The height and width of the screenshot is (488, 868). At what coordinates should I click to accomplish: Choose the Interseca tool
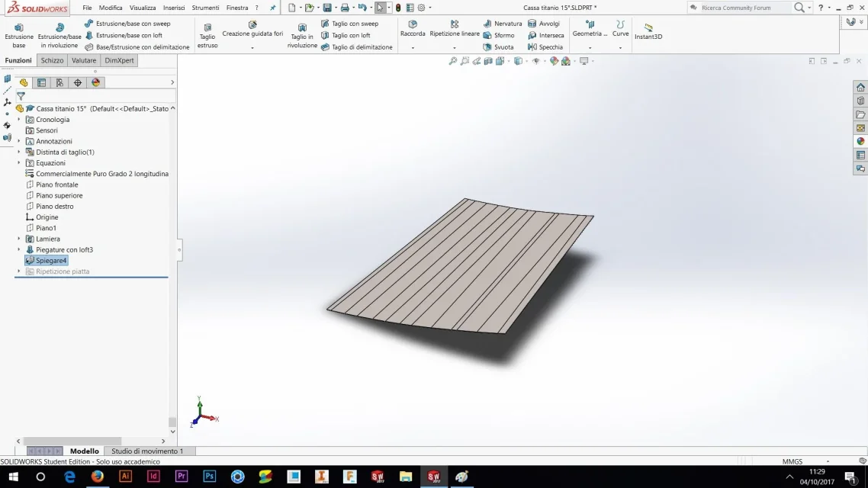(x=546, y=35)
